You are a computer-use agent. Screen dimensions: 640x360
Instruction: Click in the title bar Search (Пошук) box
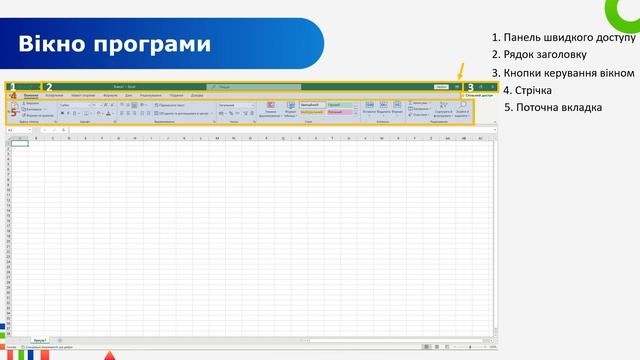pyautogui.click(x=254, y=87)
